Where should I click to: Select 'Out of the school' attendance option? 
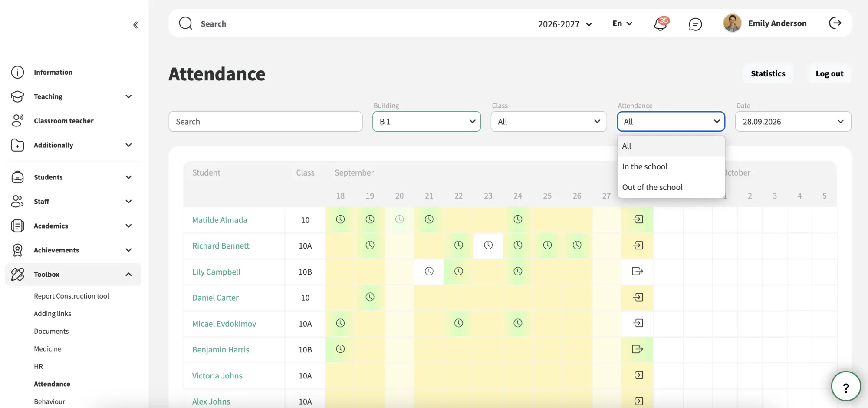[x=671, y=187]
